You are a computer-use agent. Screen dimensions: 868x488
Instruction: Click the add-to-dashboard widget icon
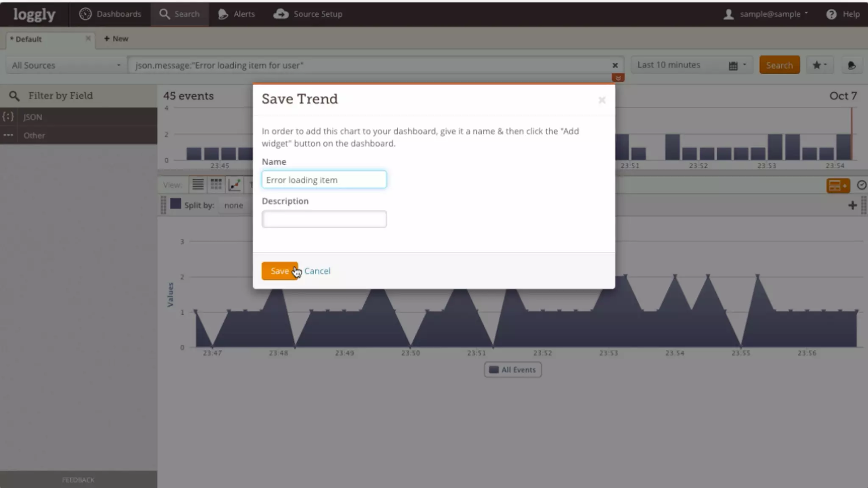(x=837, y=186)
